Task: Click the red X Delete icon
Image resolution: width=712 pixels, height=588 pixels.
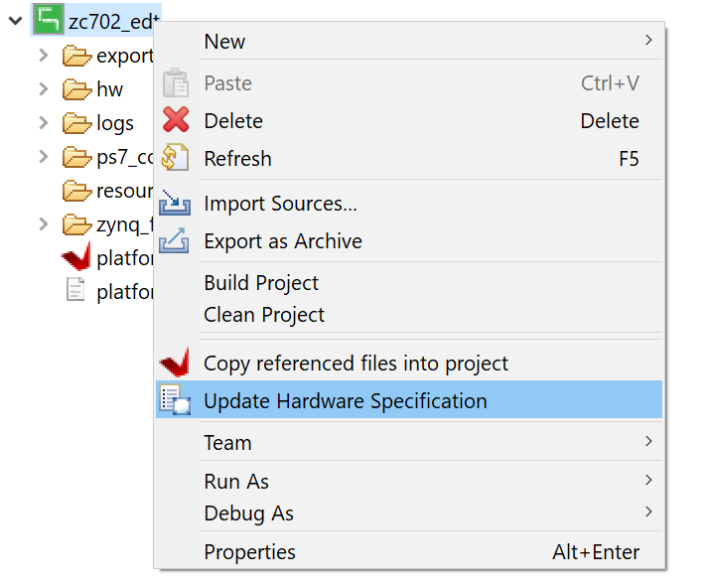Action: point(176,120)
